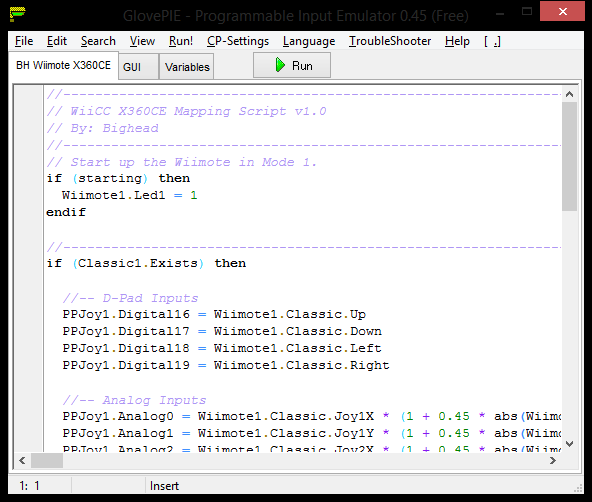
Task: Click the 'Wiimote1.Led1 = 1' line
Action: pos(130,195)
